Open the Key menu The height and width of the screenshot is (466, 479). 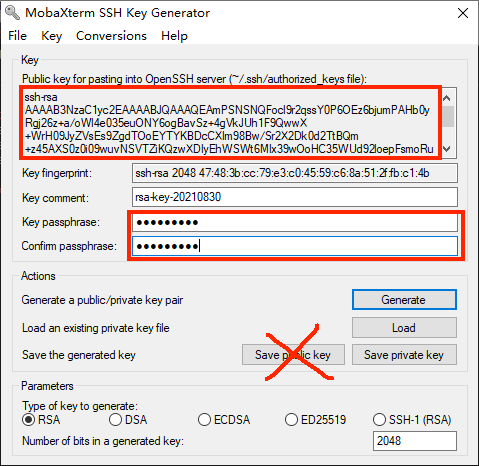[x=51, y=36]
